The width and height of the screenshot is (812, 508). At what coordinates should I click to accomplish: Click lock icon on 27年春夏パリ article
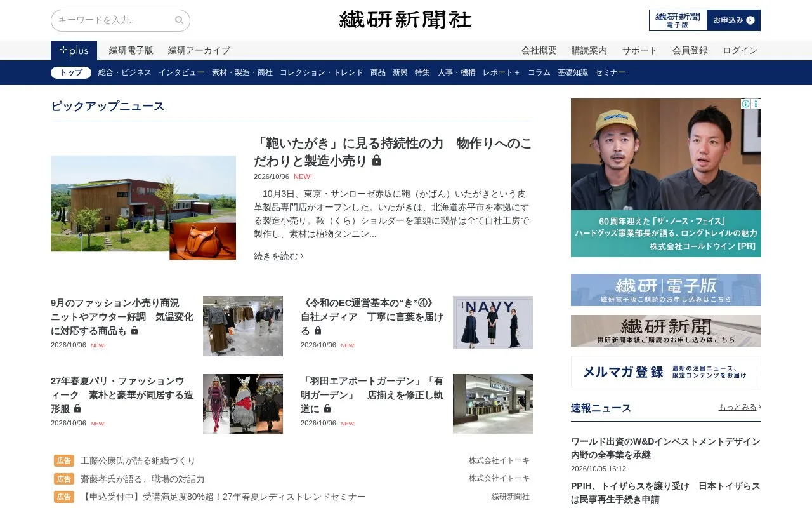point(77,409)
